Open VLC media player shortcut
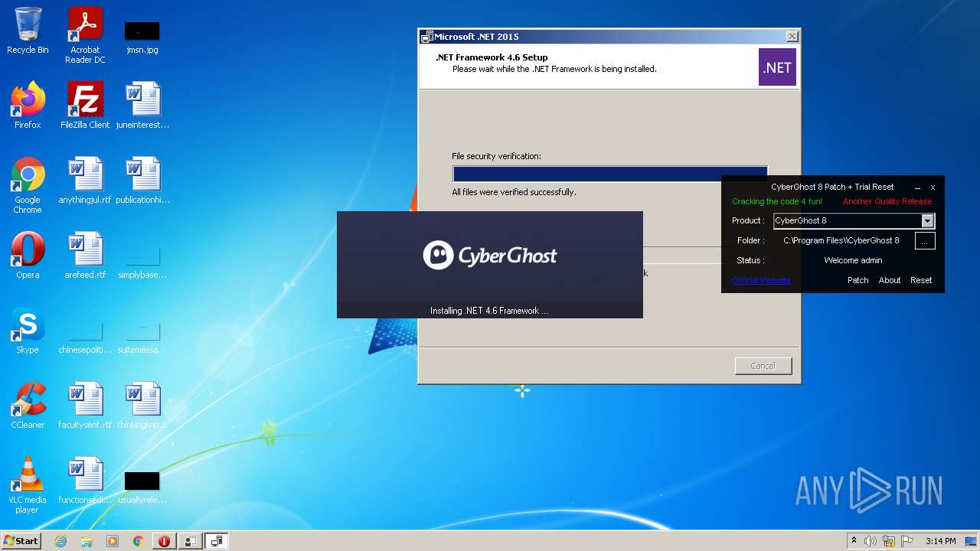The image size is (980, 551). [28, 484]
